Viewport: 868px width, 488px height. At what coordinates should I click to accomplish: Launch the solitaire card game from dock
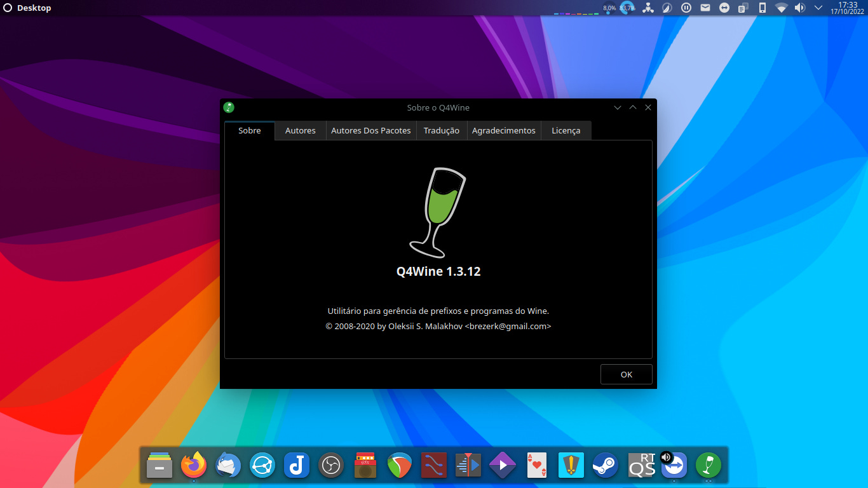537,466
